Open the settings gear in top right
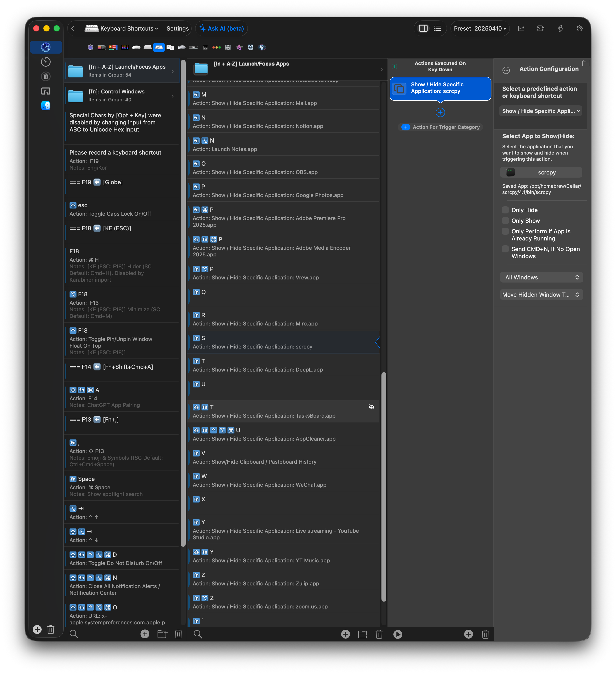 (x=579, y=28)
